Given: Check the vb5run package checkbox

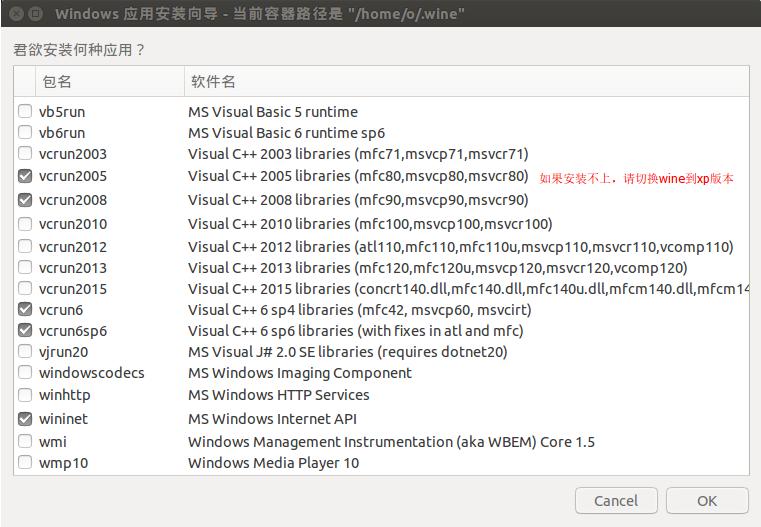Looking at the screenshot, I should tap(25, 112).
